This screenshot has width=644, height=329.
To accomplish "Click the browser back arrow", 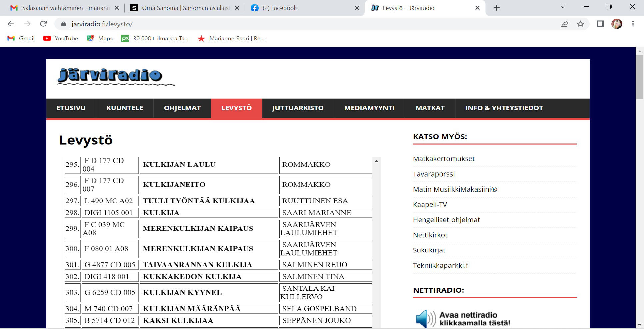I will [x=11, y=24].
